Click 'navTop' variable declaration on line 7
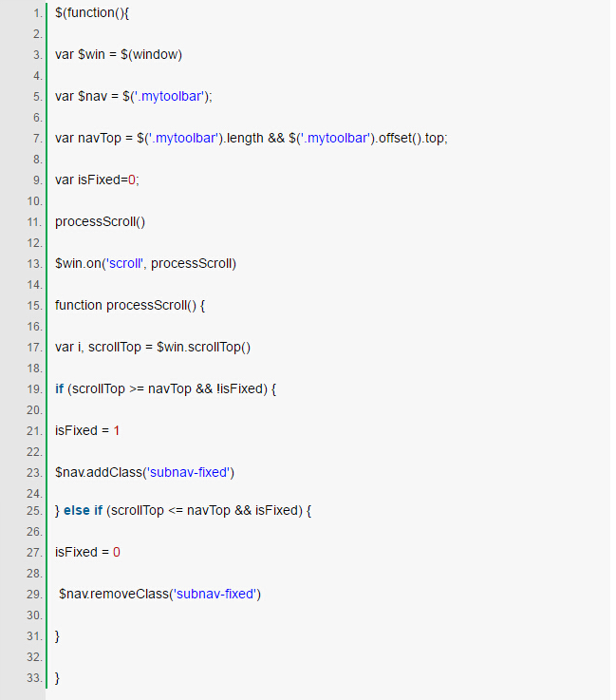 pyautogui.click(x=100, y=139)
